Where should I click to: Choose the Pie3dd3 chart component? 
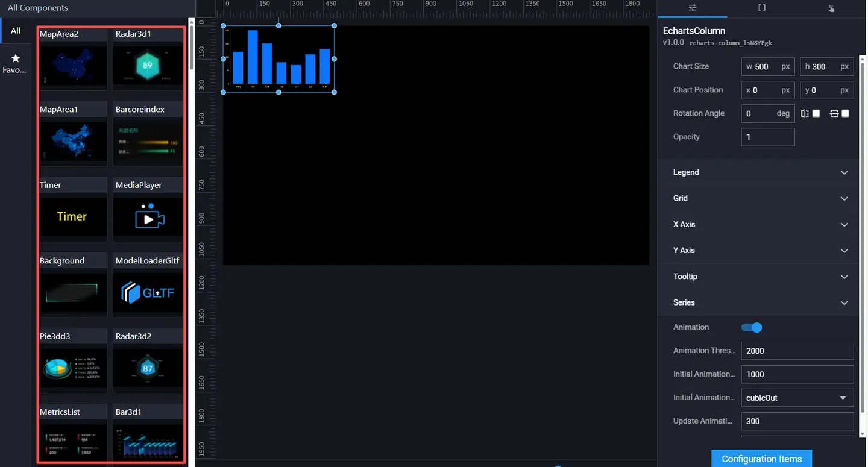coord(72,368)
